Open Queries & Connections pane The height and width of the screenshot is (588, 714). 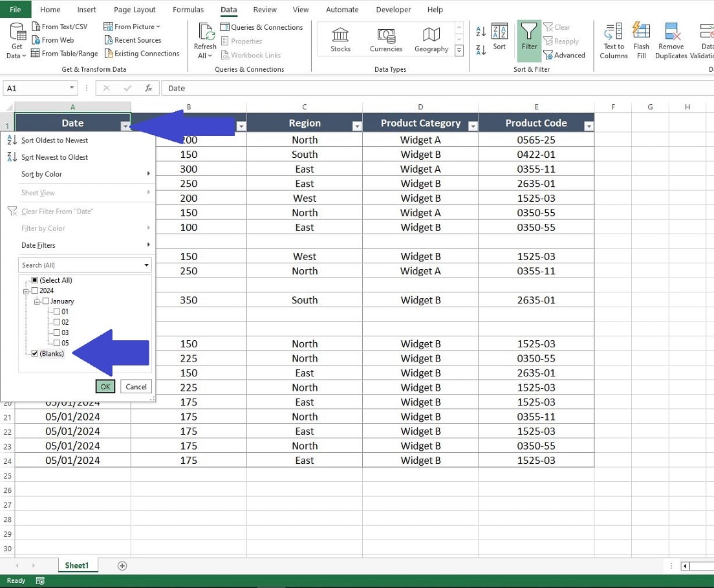click(x=262, y=27)
